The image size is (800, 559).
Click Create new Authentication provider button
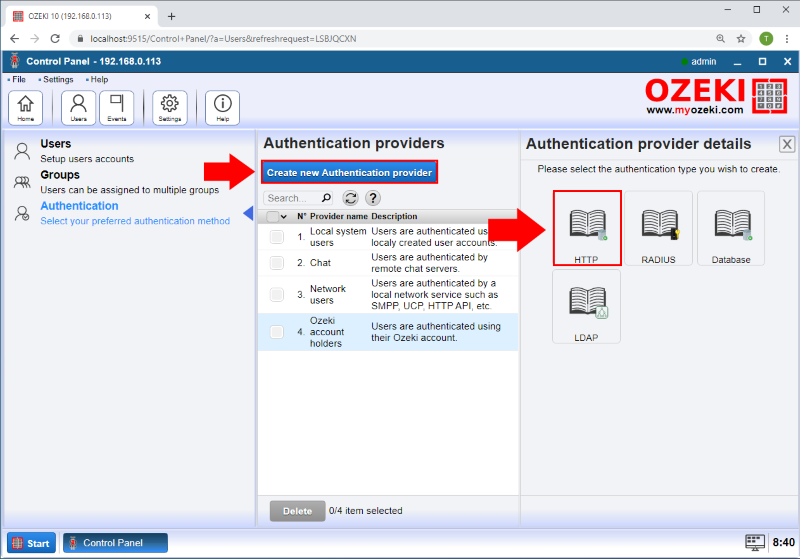(349, 172)
